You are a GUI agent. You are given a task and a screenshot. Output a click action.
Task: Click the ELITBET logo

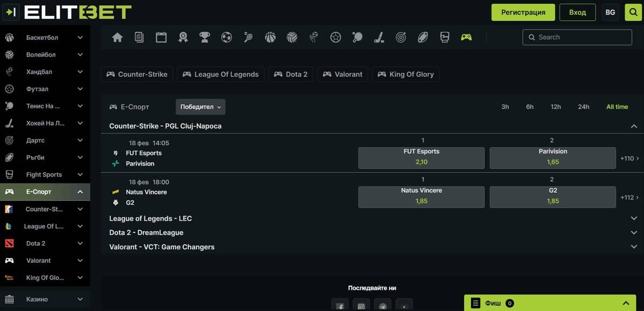click(x=77, y=12)
